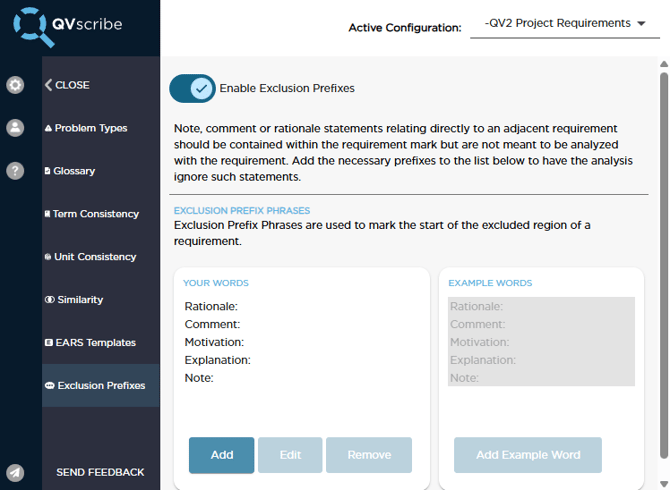Toggle Enable Exclusion Prefixes switch
Screen dimensions: 670x490
(192, 88)
